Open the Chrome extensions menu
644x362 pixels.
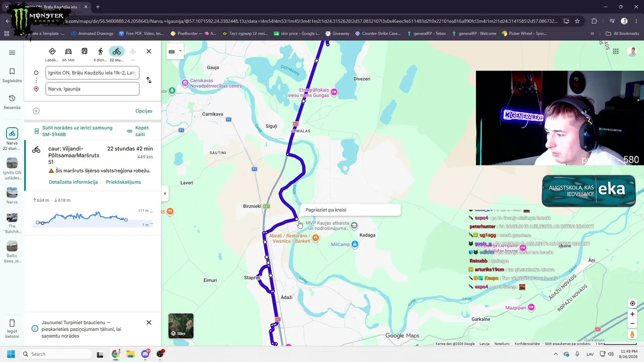(594, 21)
